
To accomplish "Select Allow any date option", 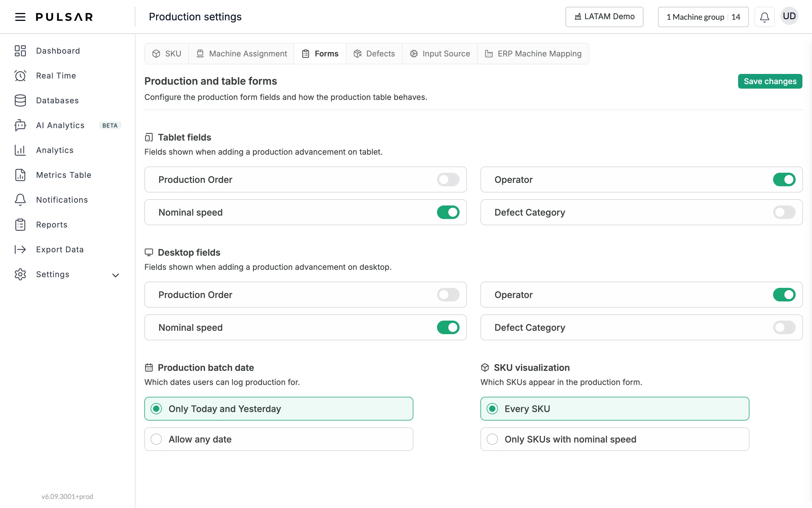I will 279,439.
